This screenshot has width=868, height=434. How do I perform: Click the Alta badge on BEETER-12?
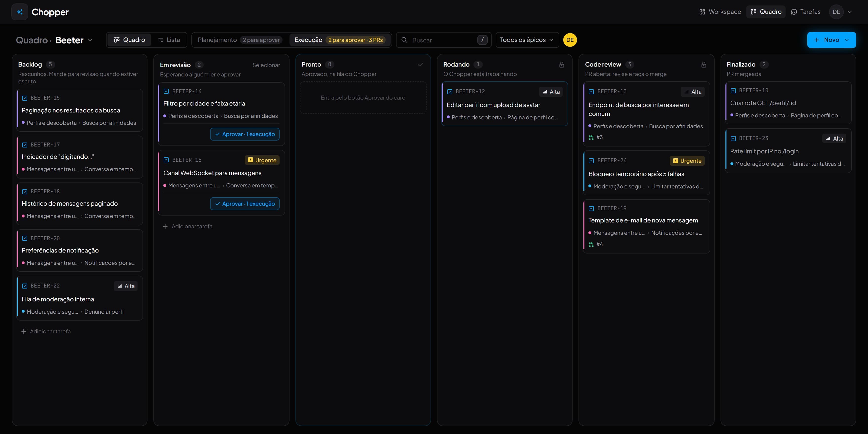coord(551,92)
